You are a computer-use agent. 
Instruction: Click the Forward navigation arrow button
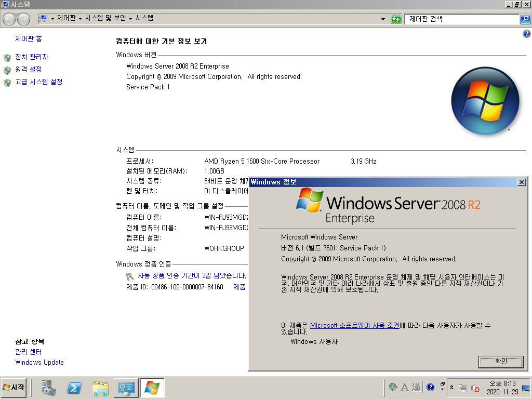23,19
